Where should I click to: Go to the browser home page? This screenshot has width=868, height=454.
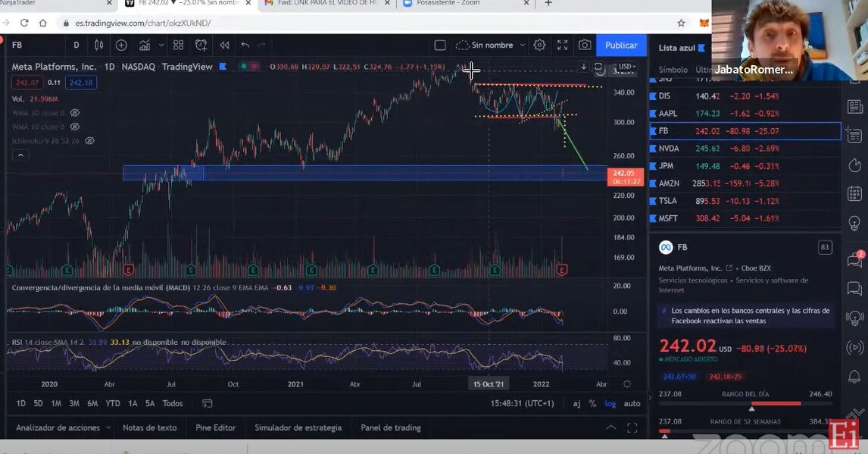pyautogui.click(x=43, y=23)
